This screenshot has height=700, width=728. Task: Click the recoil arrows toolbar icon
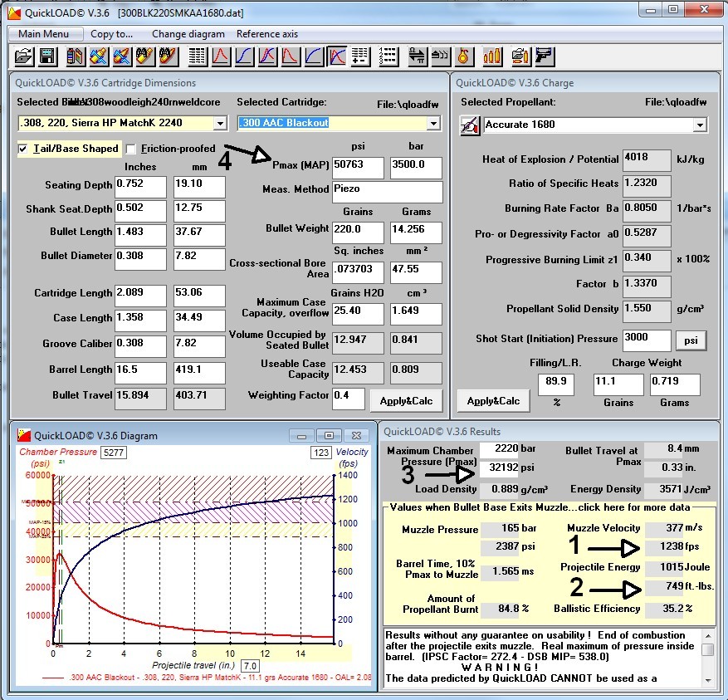(440, 56)
